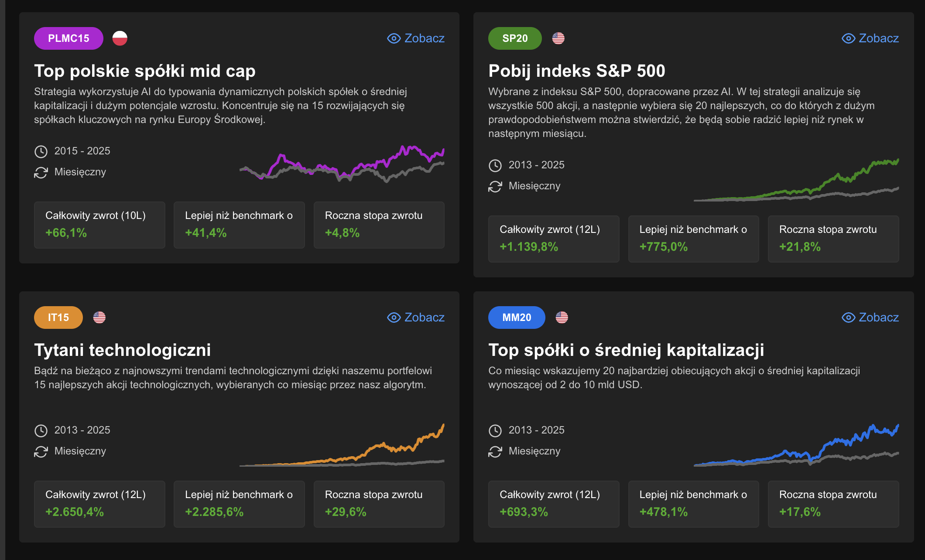
Task: Click the Całkowity zwrot +2.650,4% stat box
Action: point(99,504)
